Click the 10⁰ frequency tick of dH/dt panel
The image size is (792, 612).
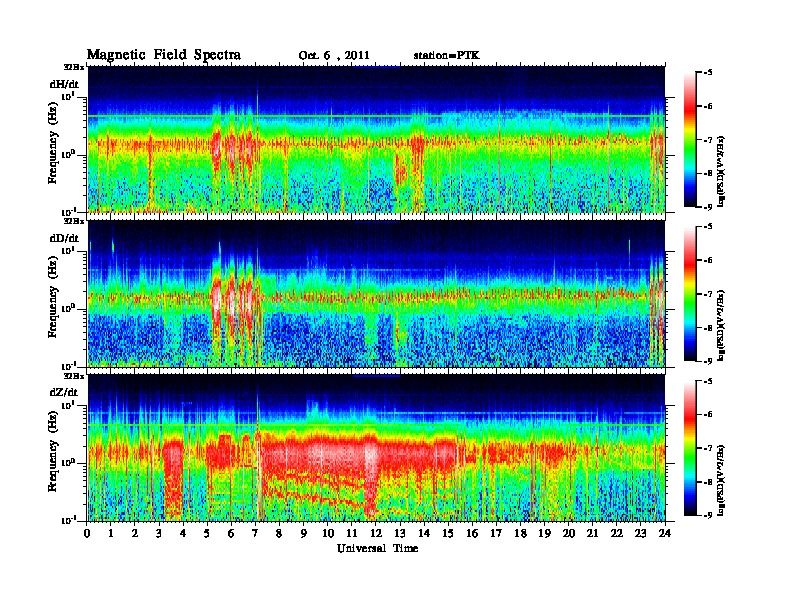click(x=69, y=154)
